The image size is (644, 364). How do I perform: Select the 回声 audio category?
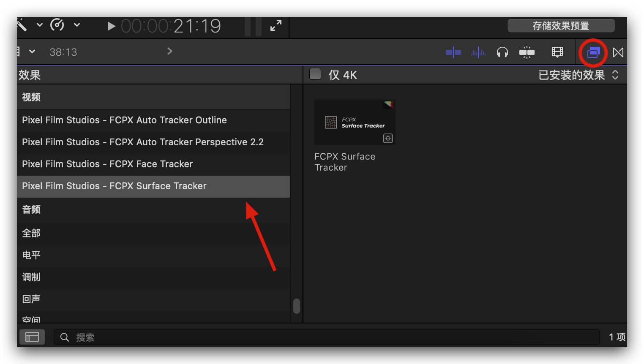point(153,299)
